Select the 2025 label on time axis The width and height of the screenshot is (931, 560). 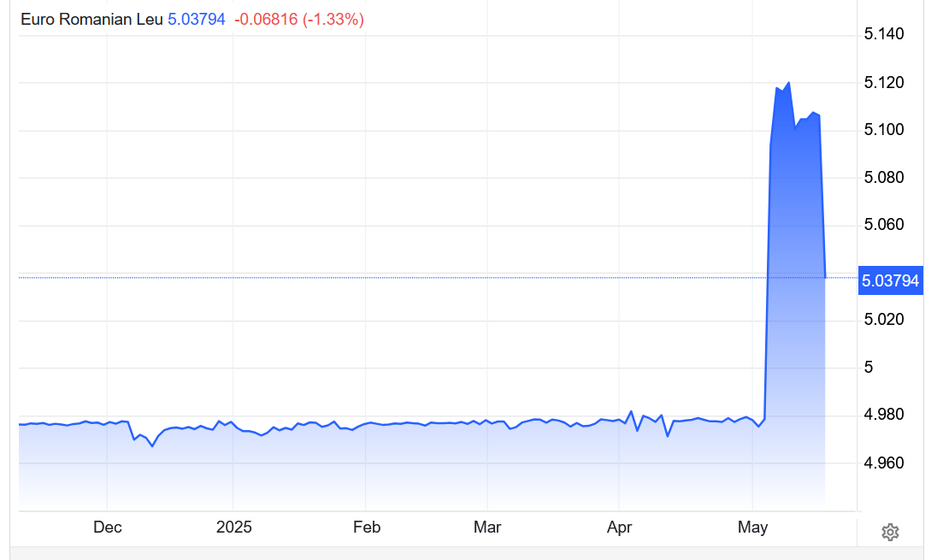234,528
